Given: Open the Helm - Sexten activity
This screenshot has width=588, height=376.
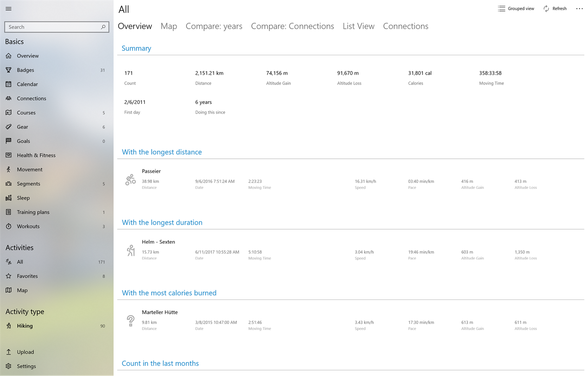Looking at the screenshot, I should coord(158,242).
